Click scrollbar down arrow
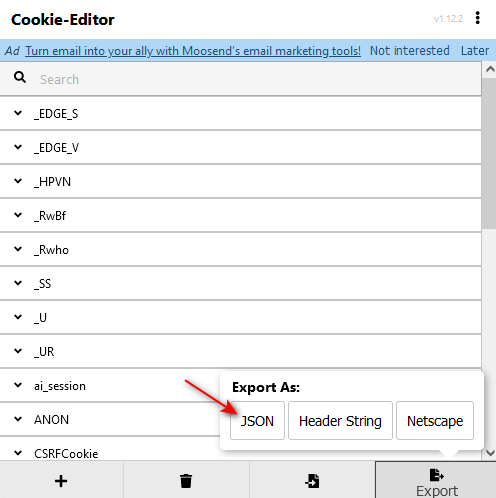This screenshot has width=496, height=498. click(x=490, y=453)
